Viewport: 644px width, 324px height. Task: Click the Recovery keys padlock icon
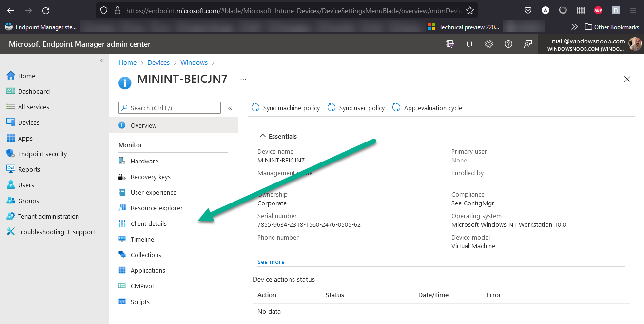coord(122,177)
